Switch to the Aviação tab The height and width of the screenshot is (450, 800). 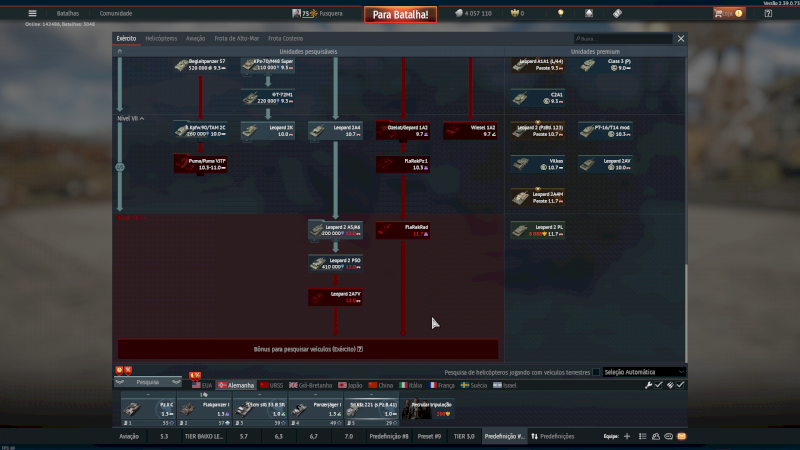pyautogui.click(x=195, y=38)
